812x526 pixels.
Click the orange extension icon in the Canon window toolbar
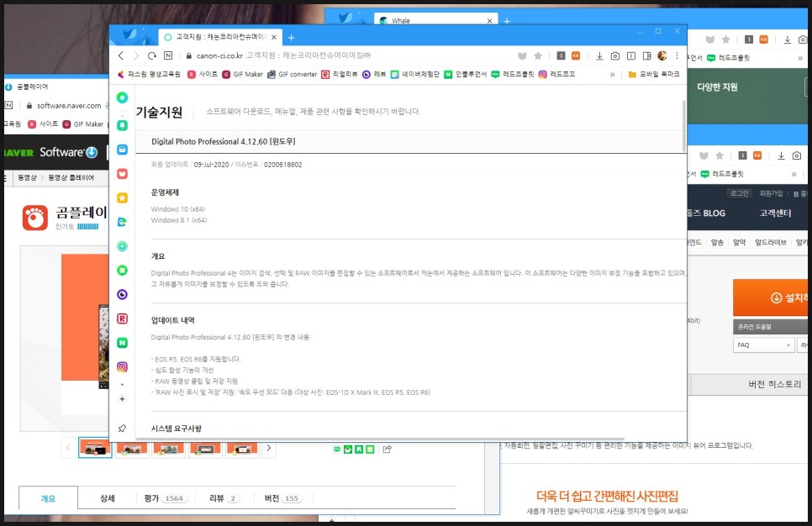coord(575,55)
